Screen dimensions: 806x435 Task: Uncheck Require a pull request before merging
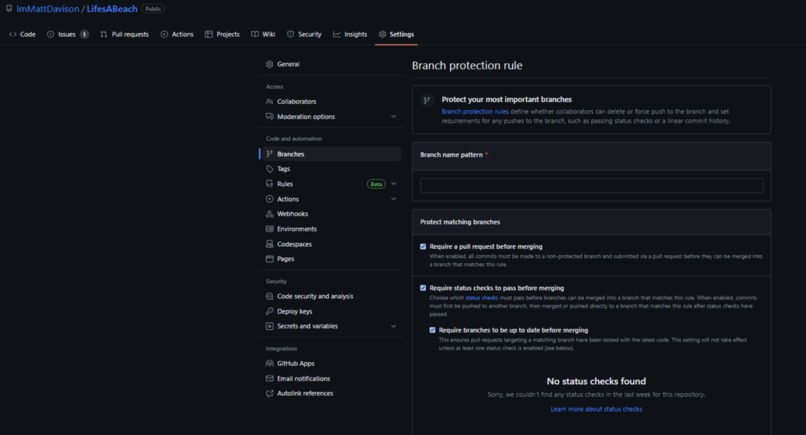(423, 247)
